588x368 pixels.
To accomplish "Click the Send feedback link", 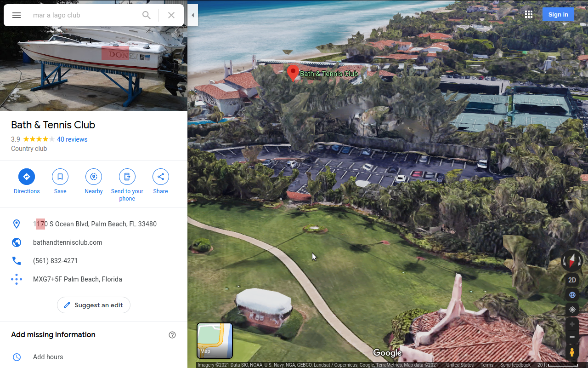I will [515, 365].
